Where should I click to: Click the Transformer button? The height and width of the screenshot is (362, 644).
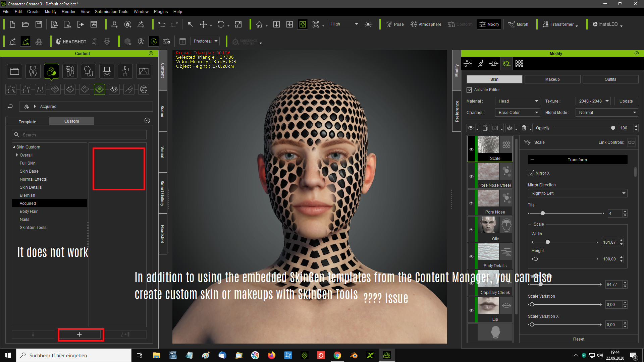click(560, 24)
